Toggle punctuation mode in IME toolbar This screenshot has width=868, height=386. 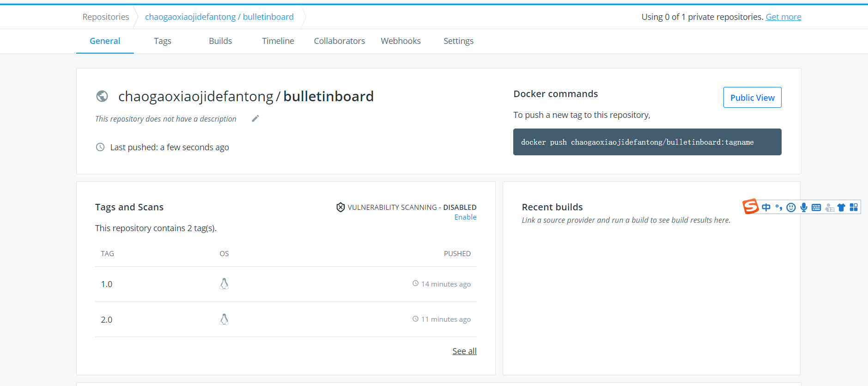click(779, 207)
